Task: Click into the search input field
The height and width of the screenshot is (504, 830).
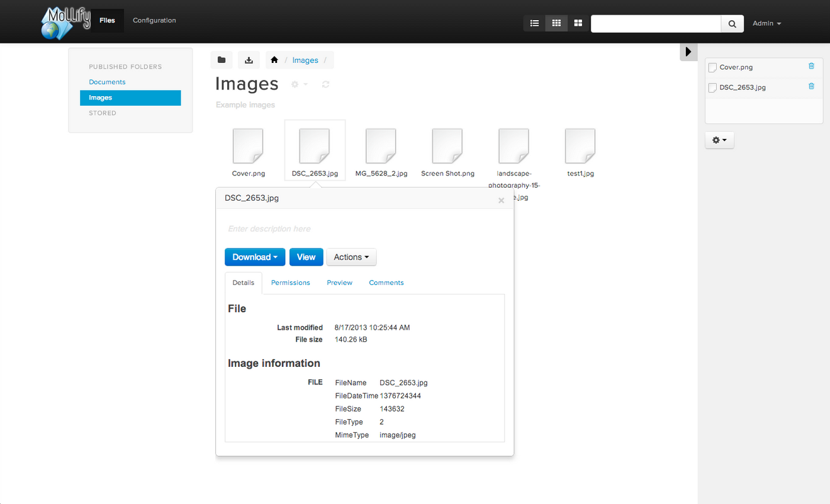Action: (656, 24)
